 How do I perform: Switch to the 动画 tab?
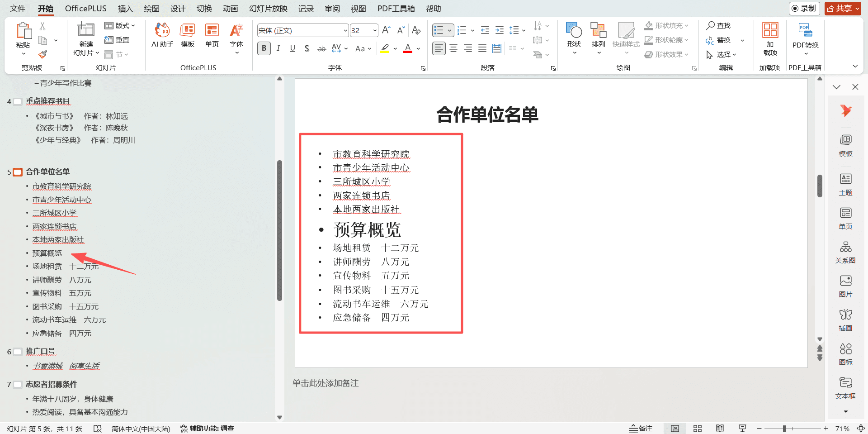point(230,9)
